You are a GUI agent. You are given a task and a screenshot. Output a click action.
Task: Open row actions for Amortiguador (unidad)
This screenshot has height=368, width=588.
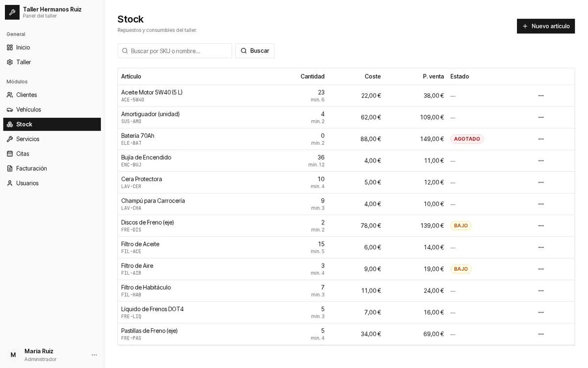541,117
